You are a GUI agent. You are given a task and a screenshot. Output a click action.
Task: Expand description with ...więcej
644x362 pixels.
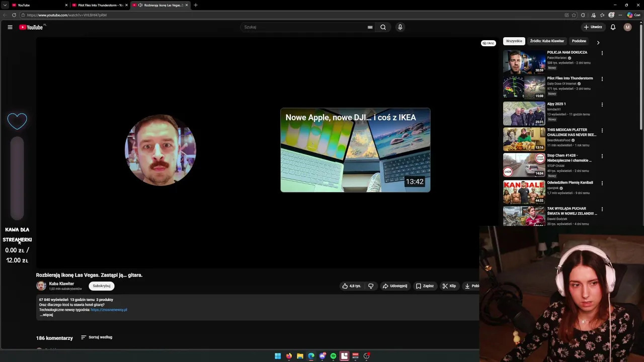coord(46,315)
